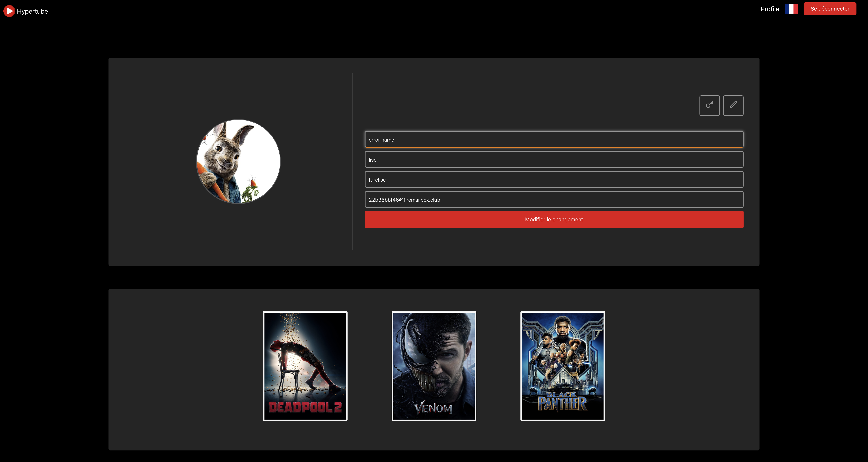Click the Black Panther gold title lettering
The height and width of the screenshot is (462, 868).
click(562, 403)
